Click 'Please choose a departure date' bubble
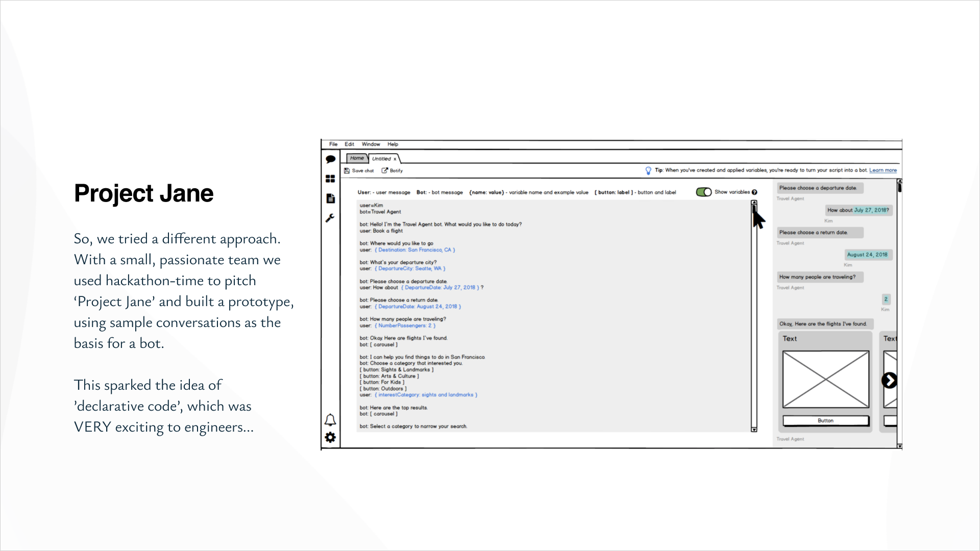This screenshot has width=980, height=551. point(820,188)
